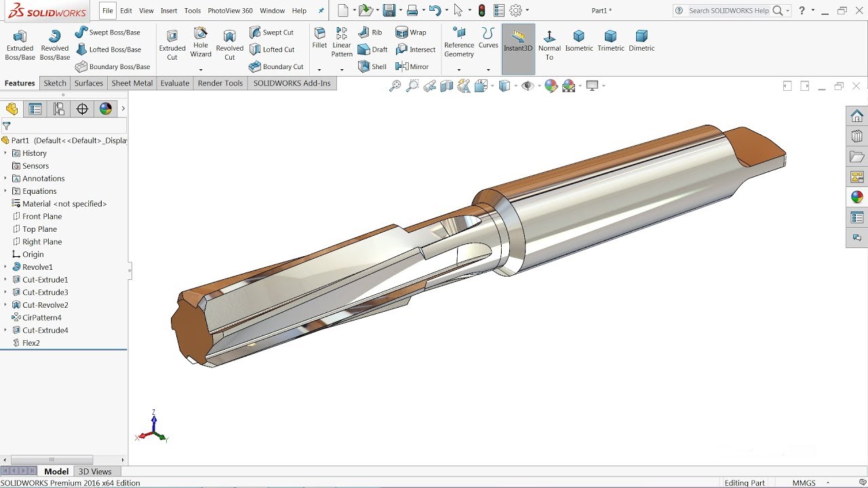Select the Extruded Cut tool
This screenshot has height=488, width=868.
coord(172,45)
